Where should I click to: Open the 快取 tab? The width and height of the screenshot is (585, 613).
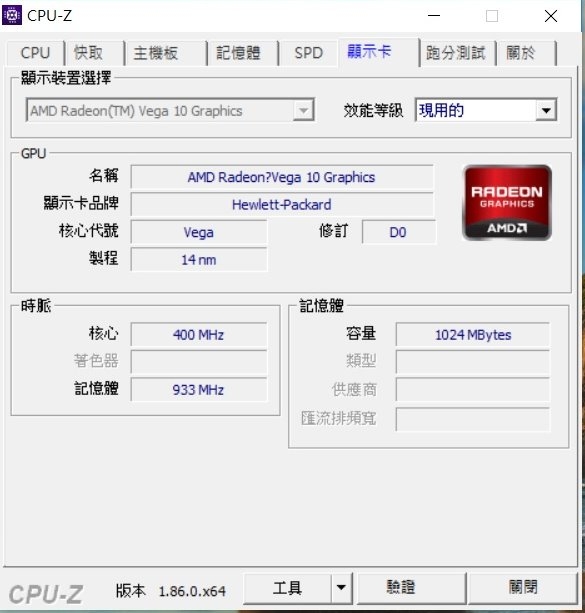pos(95,53)
